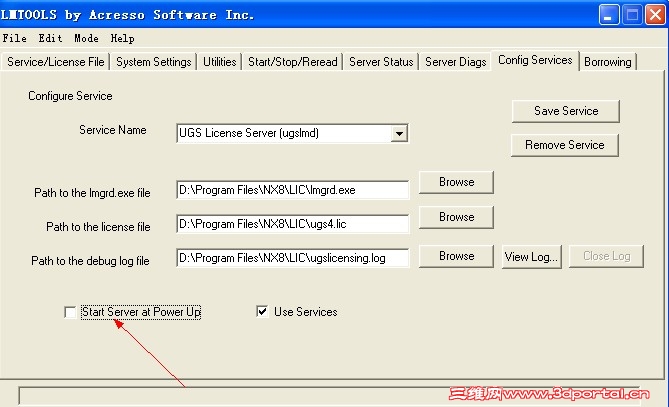Screen dimensions: 669x407
Task: Enable Start Server at Power Up checkbox
Action: [70, 312]
